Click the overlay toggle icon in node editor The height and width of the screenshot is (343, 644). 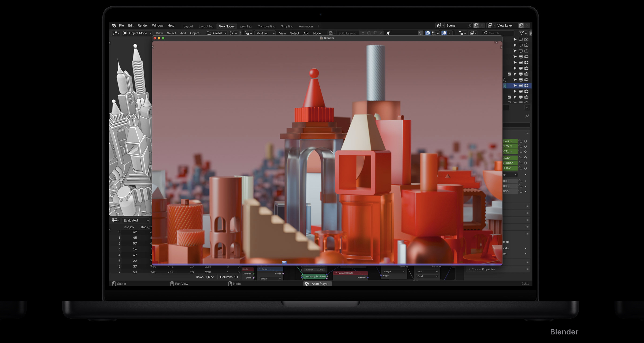tap(444, 33)
